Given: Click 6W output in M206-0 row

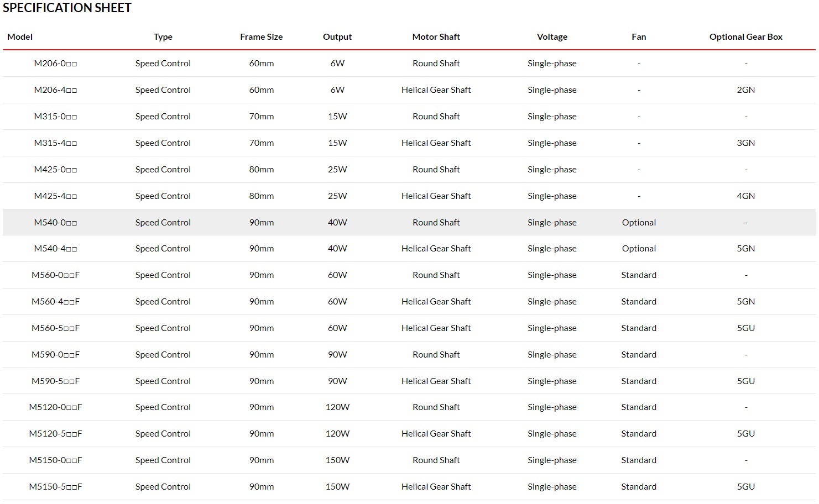Looking at the screenshot, I should (x=337, y=64).
